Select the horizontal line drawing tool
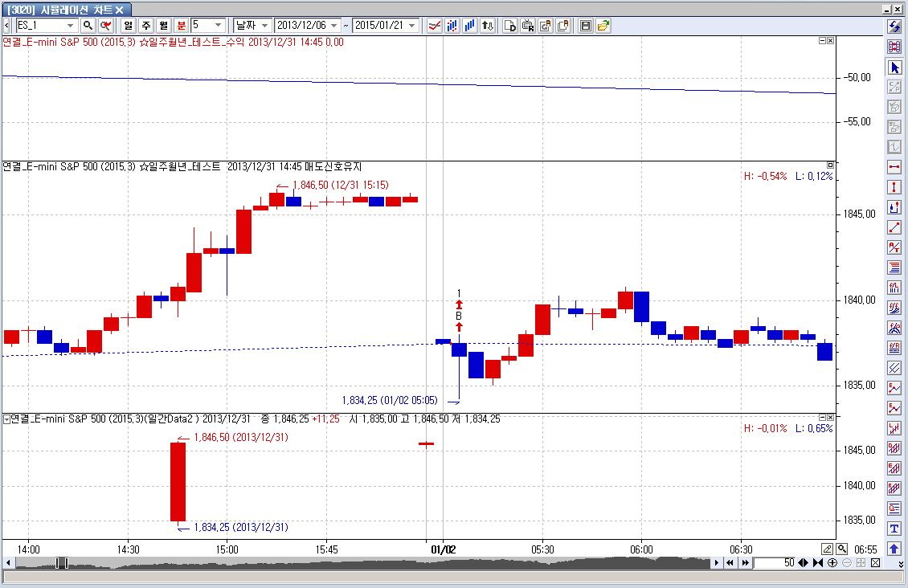Screen dimensions: 908x588 point(894,167)
